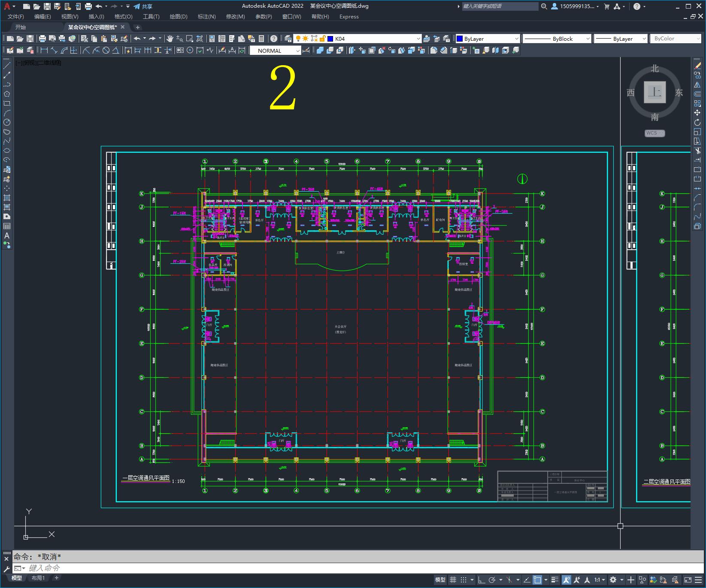Click the 上 top face of ViewCube
The height and width of the screenshot is (588, 706).
tap(655, 92)
